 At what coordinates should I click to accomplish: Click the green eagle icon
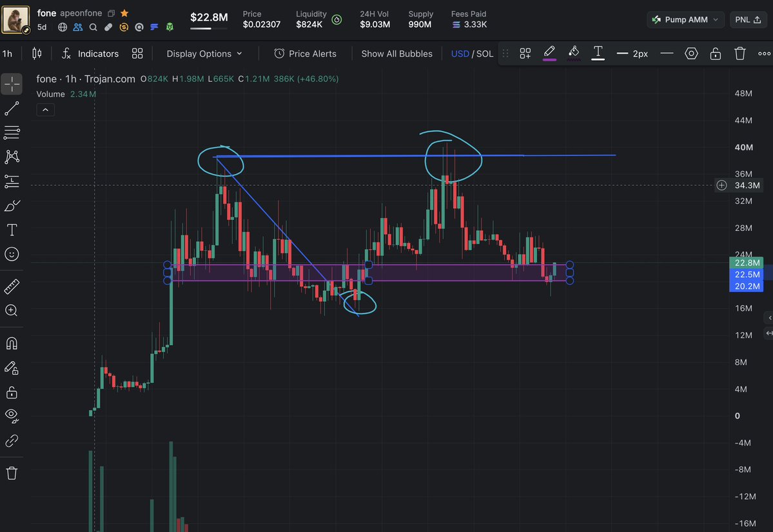click(x=170, y=27)
